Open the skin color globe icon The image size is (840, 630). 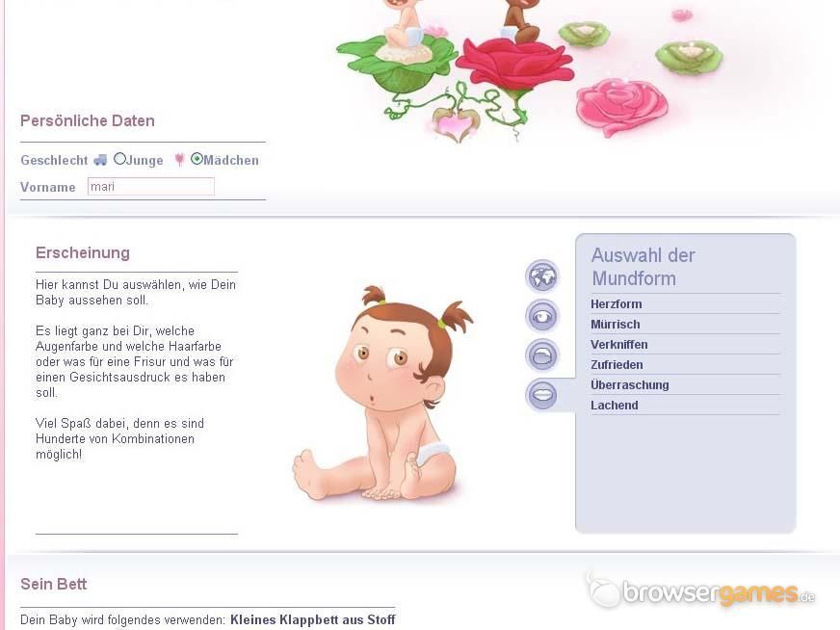click(x=542, y=276)
